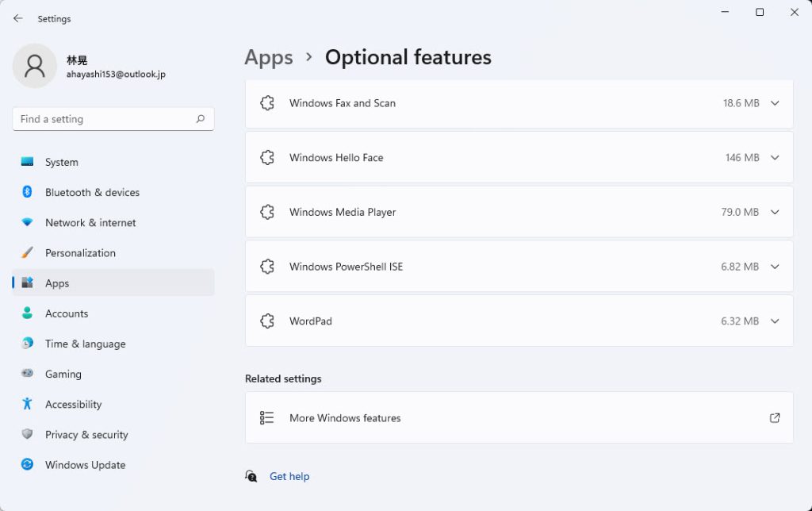Screen dimensions: 812x511
Task: Select Personalization in sidebar
Action: pyautogui.click(x=113, y=252)
